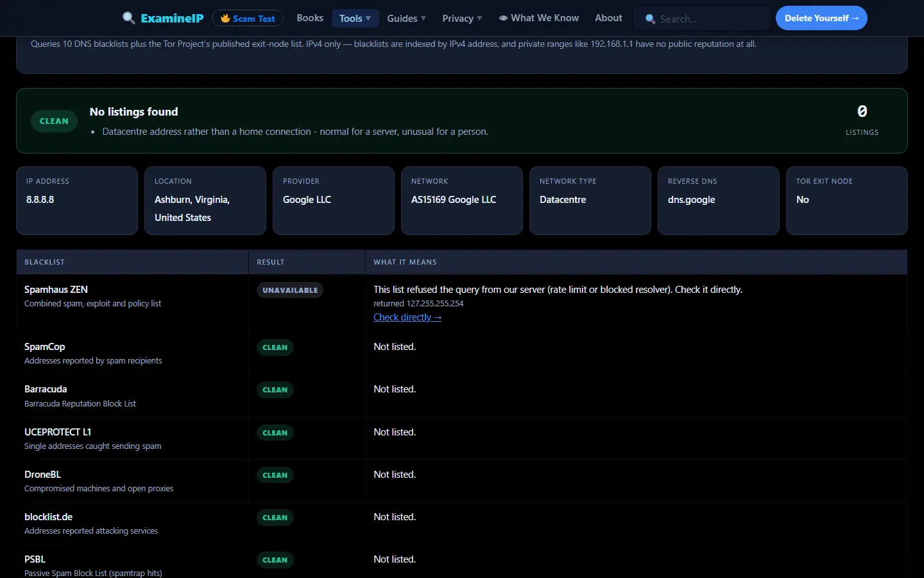The height and width of the screenshot is (578, 924).
Task: Follow the Check directly link
Action: [407, 317]
